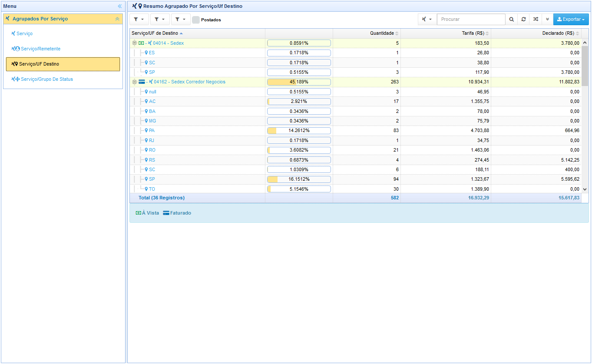Click the table vertical scrollbar thumb
592x364 pixels.
coord(585,66)
